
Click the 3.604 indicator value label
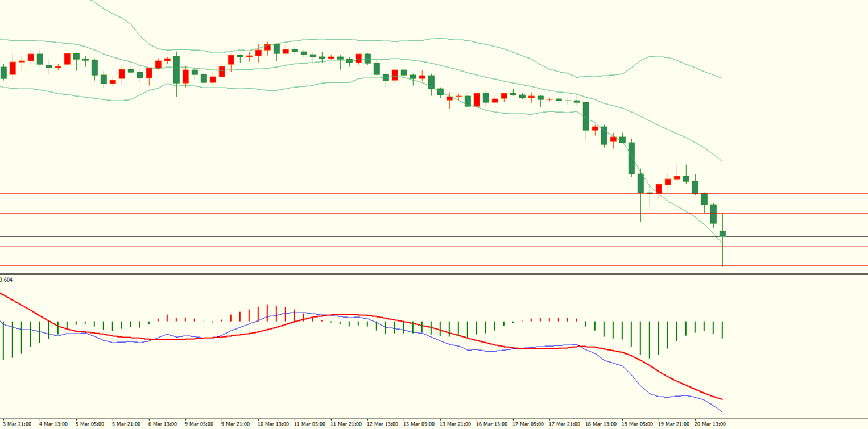7,280
